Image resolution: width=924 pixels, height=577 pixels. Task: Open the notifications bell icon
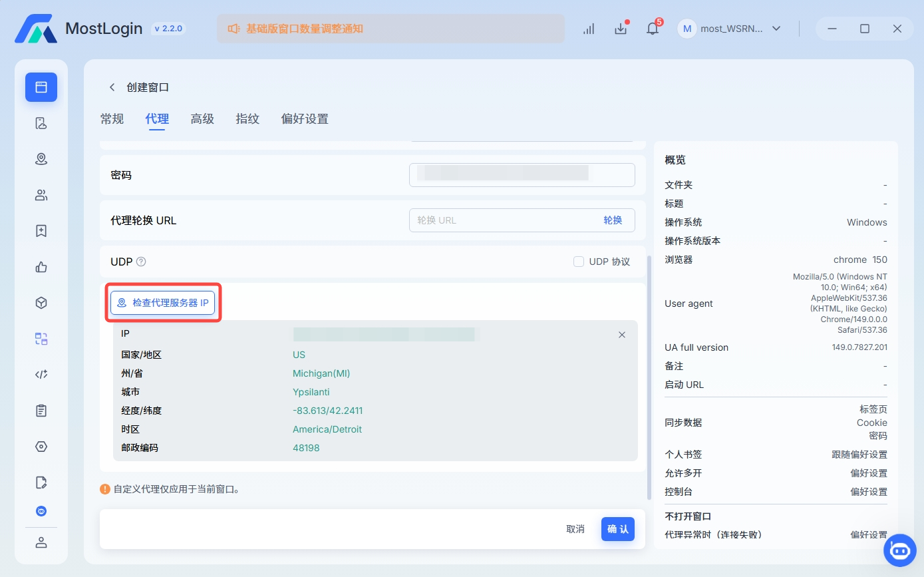[653, 29]
